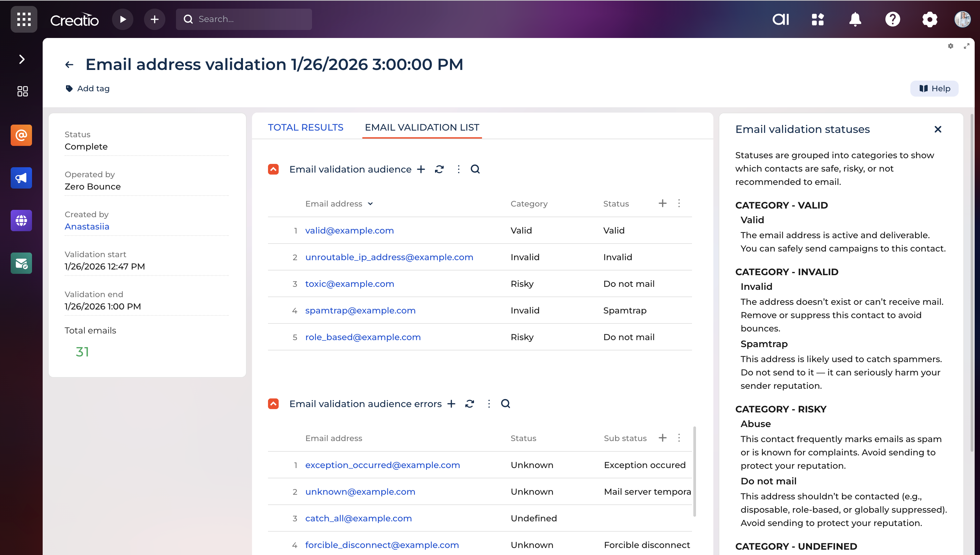
Task: Open the notifications bell
Action: pos(855,19)
